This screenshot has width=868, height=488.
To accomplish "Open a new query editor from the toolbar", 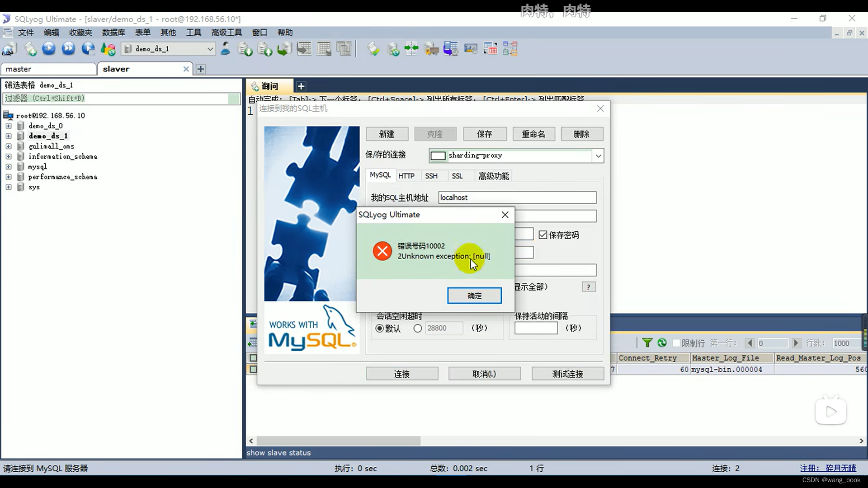I will point(30,49).
